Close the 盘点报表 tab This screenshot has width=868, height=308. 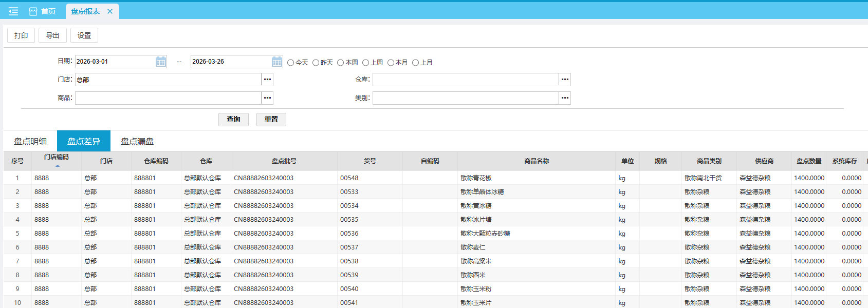click(110, 11)
